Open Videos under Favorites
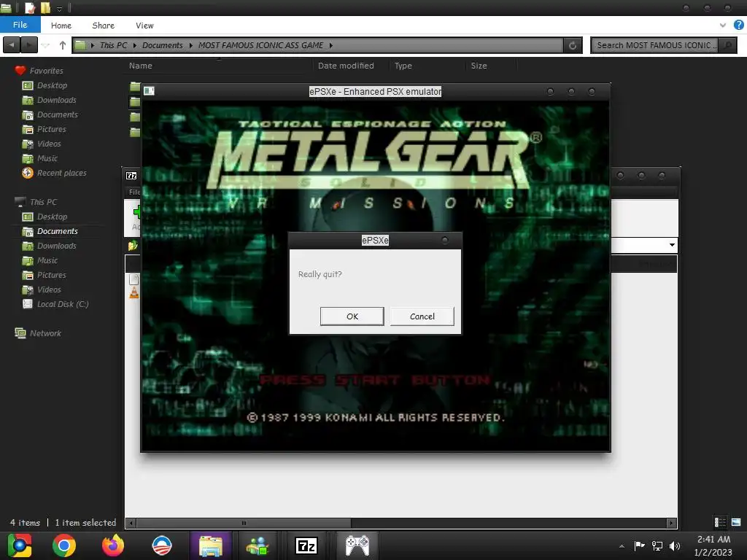 pos(49,144)
